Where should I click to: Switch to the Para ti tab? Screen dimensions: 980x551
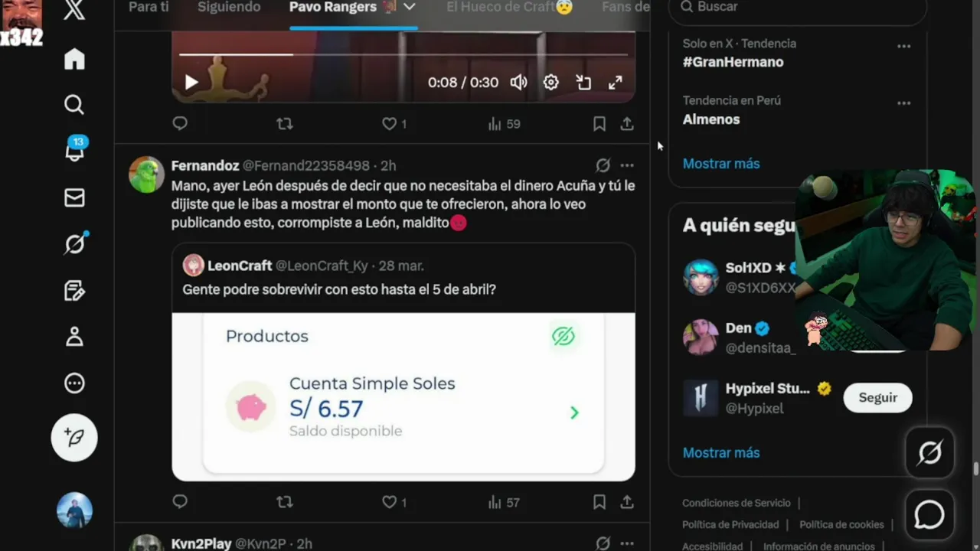pyautogui.click(x=149, y=7)
